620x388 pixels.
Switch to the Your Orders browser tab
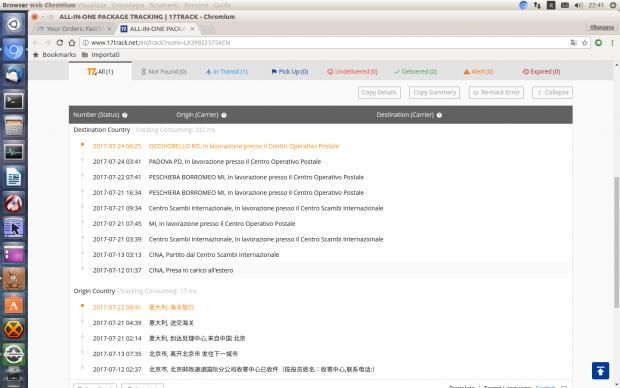[x=74, y=29]
